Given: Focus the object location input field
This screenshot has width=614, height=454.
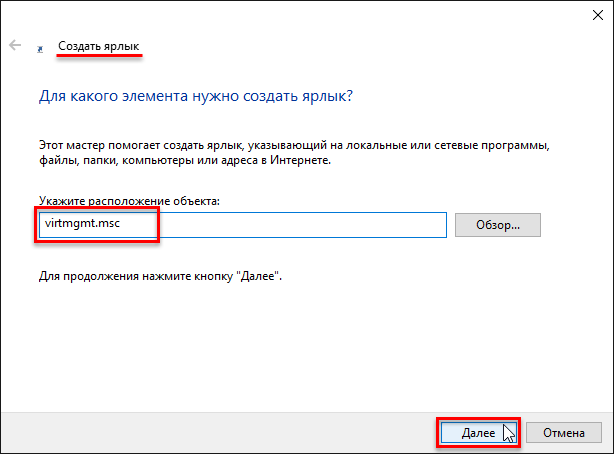Looking at the screenshot, I should pyautogui.click(x=243, y=225).
